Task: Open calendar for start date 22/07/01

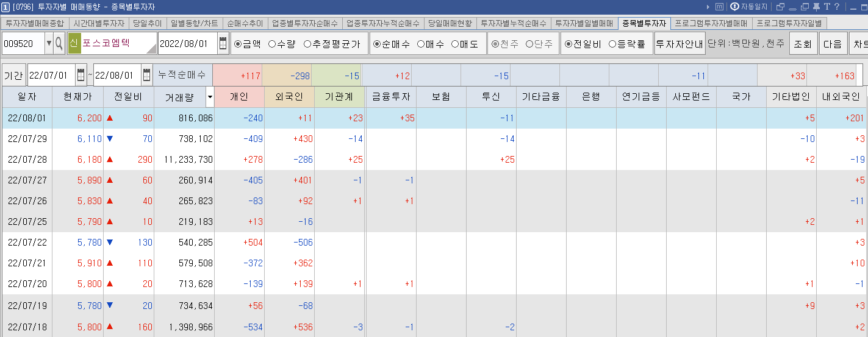Action: 81,76
